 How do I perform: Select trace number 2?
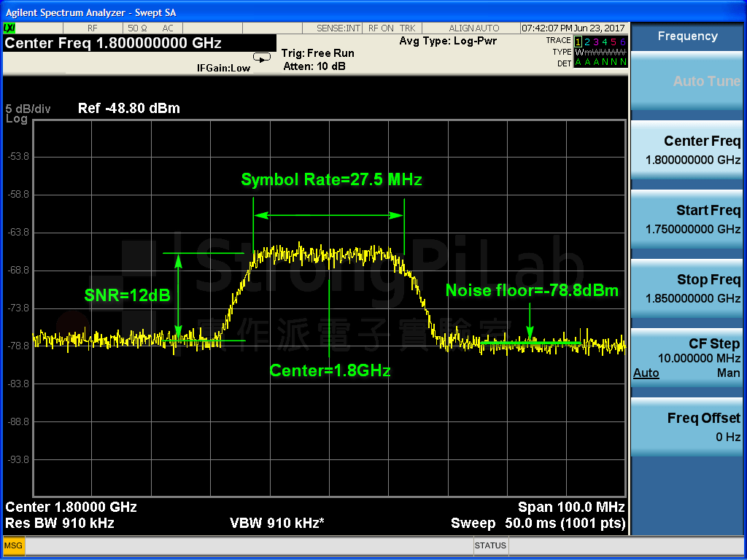point(587,42)
